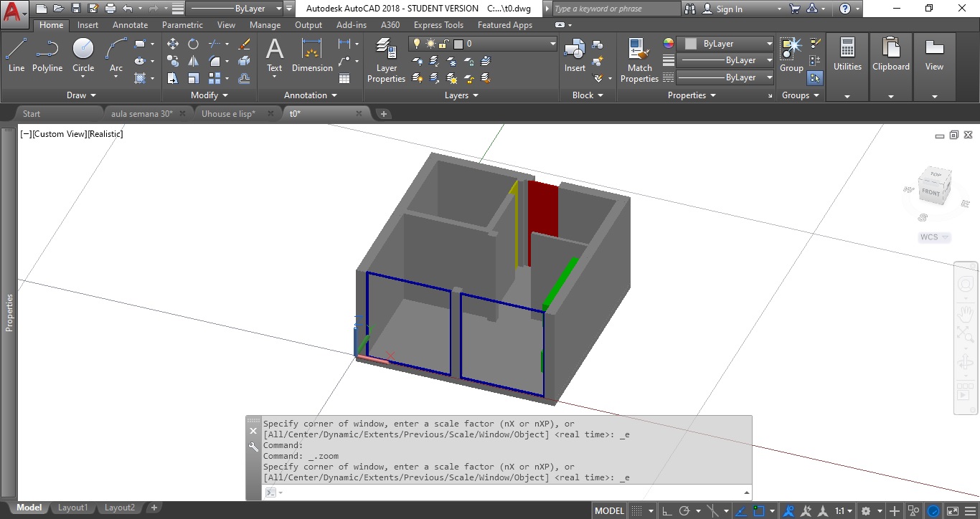Click the Stretch tool icon
980x519 pixels.
click(x=173, y=78)
